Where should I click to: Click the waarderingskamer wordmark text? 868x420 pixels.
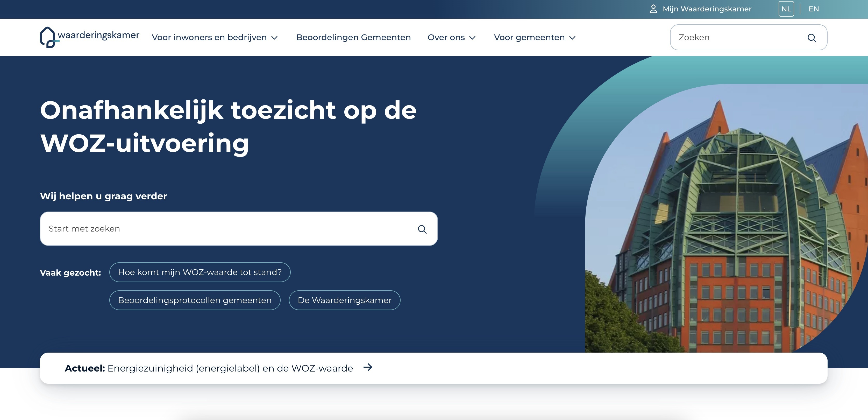[x=98, y=35]
